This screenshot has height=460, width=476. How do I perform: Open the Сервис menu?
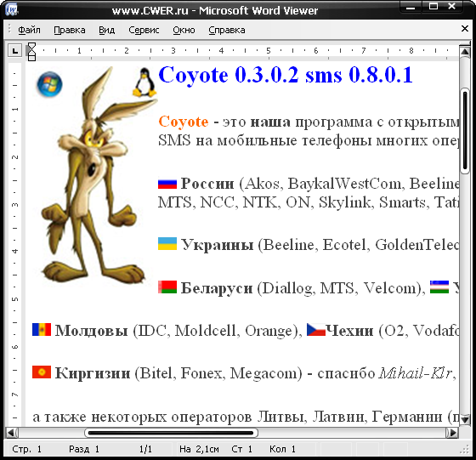pos(144,30)
